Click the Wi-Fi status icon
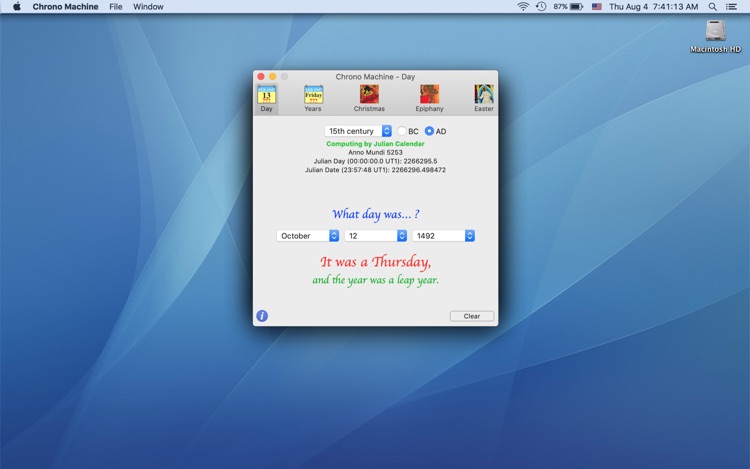750x469 pixels. (523, 7)
